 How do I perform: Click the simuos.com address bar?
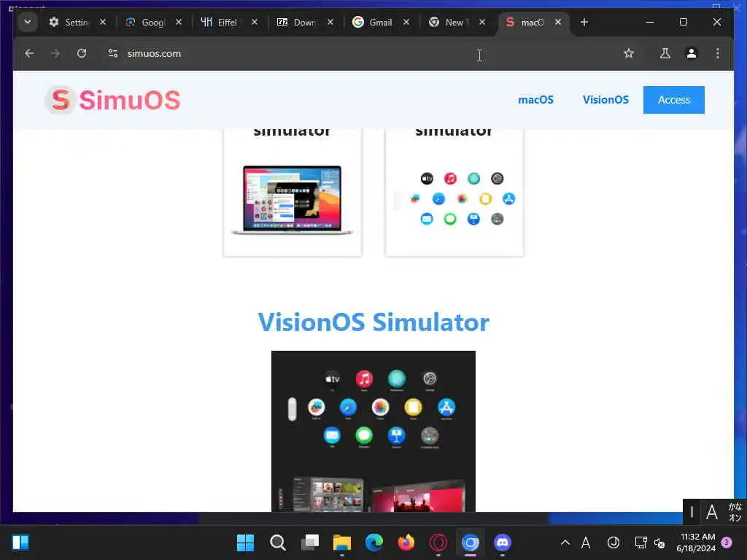click(x=362, y=53)
